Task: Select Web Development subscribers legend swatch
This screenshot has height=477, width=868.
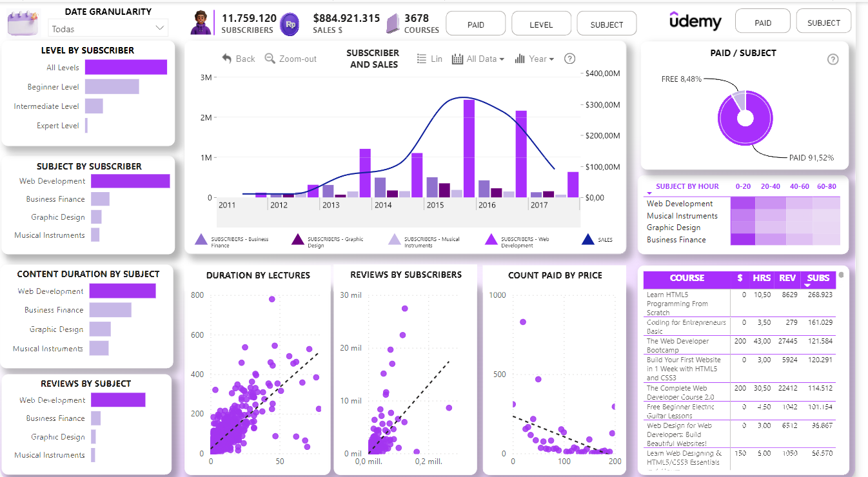Action: point(491,240)
